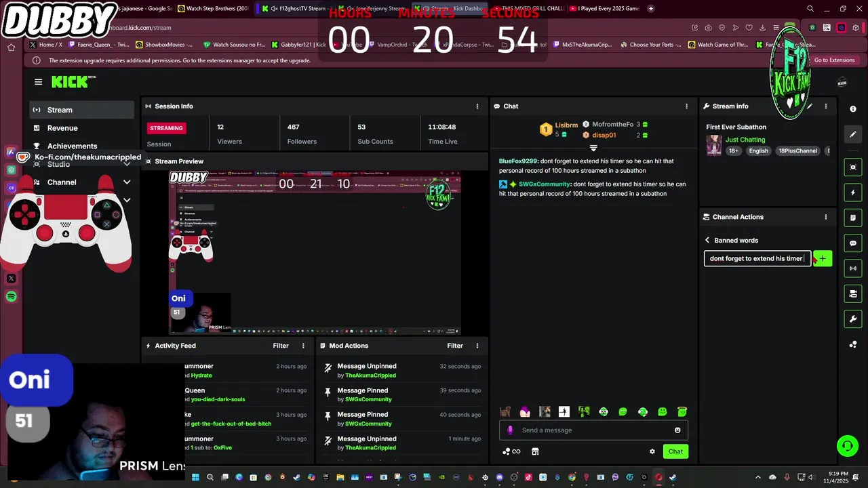868x488 pixels.
Task: Open Session Info options menu
Action: point(477,106)
